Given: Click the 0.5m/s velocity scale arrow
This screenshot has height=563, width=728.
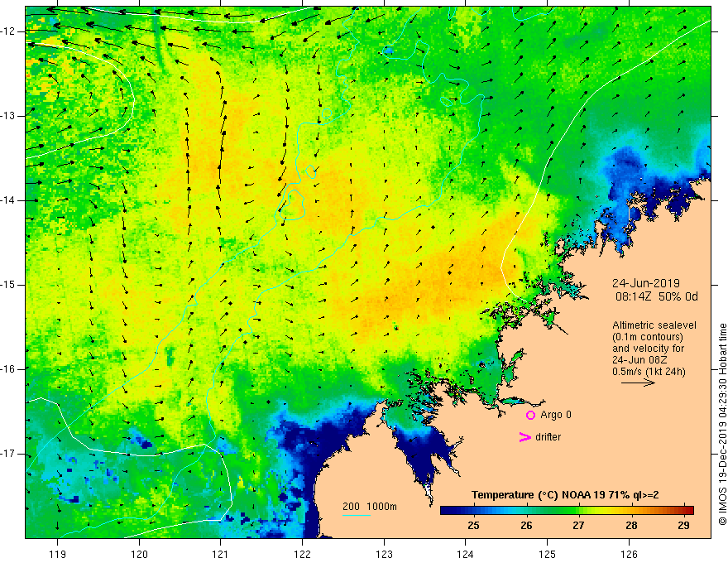Looking at the screenshot, I should (638, 383).
